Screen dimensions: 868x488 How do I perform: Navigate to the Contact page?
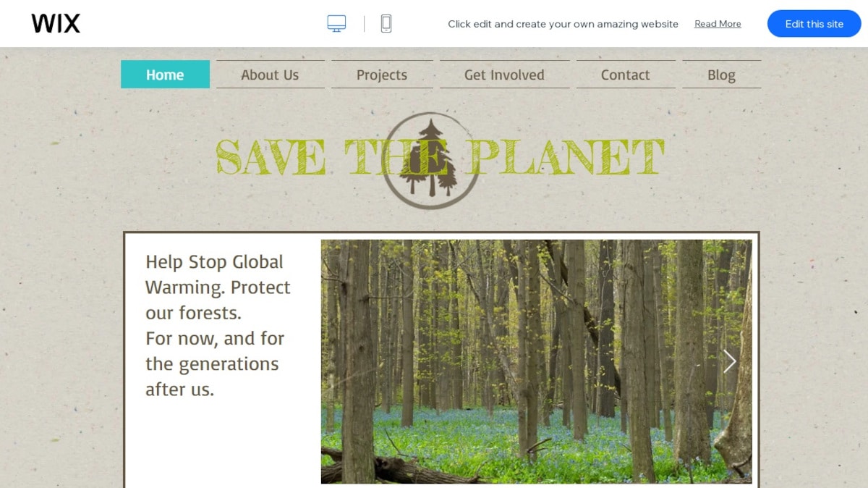pyautogui.click(x=626, y=75)
